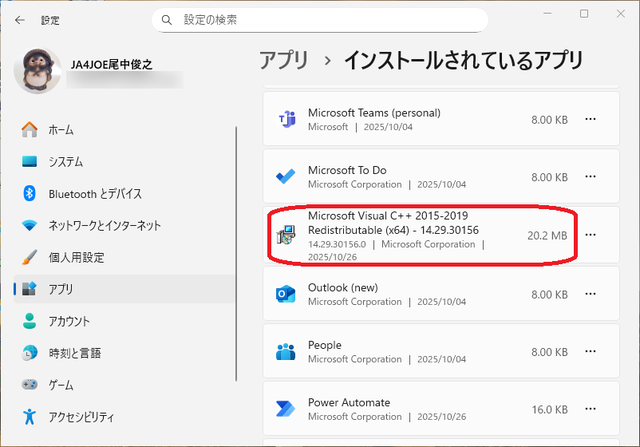Viewport: 640px width, 447px height.
Task: Click the apps icon beside アプリ
Action: tap(29, 289)
